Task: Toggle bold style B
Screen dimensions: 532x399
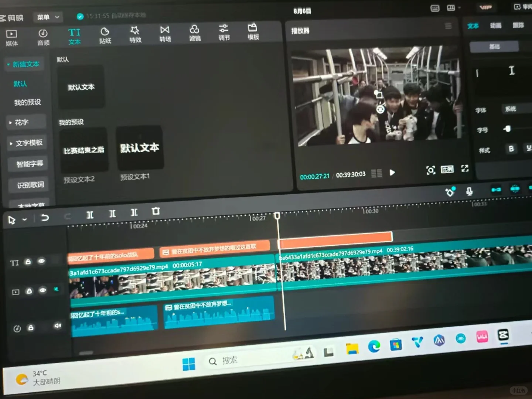Action: [x=511, y=149]
